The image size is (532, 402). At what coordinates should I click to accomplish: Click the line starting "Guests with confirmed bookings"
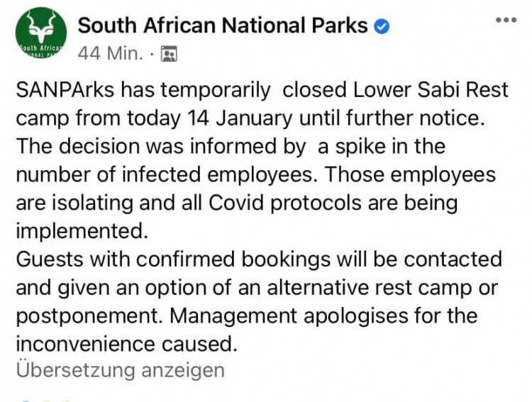(259, 259)
